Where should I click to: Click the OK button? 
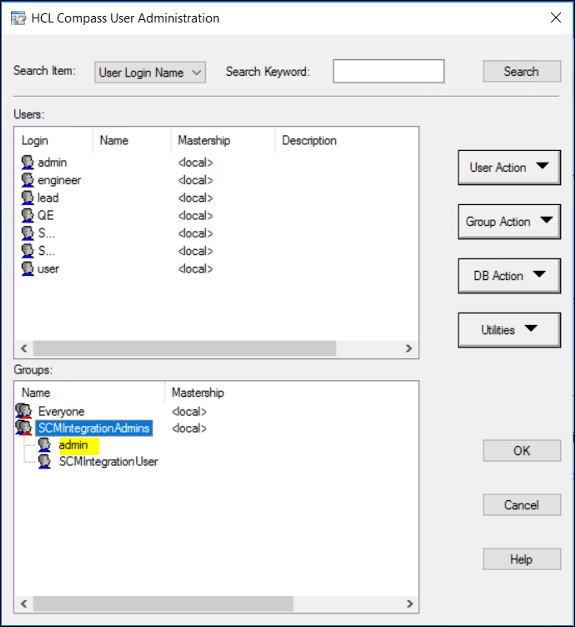[521, 451]
